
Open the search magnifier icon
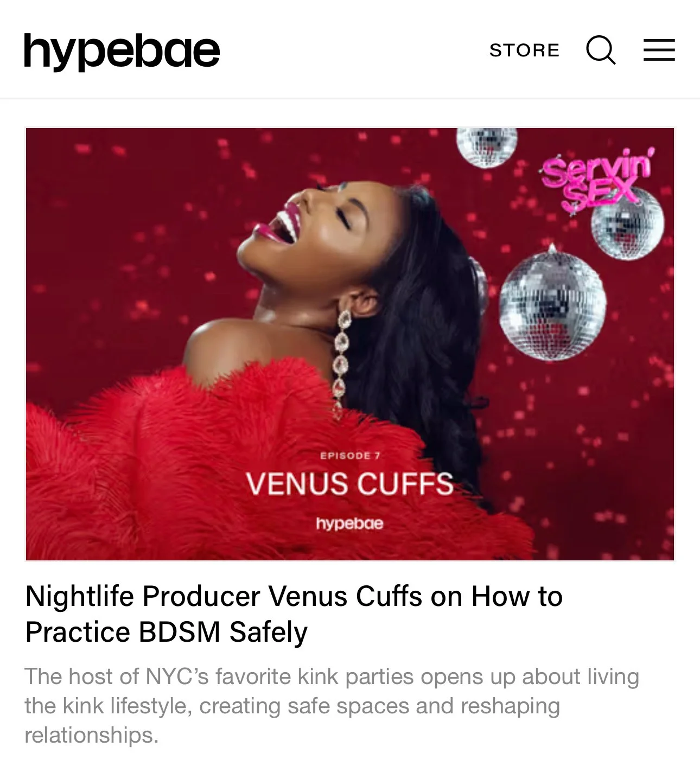pos(601,50)
